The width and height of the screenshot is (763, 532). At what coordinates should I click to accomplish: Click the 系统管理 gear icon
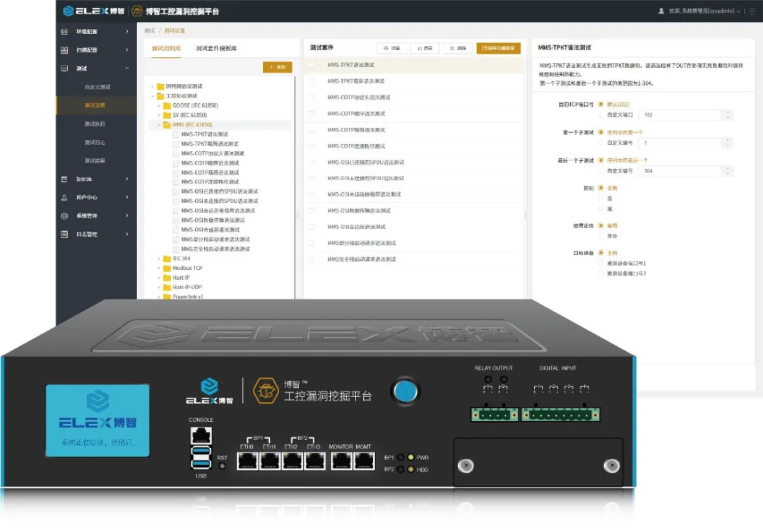64,215
